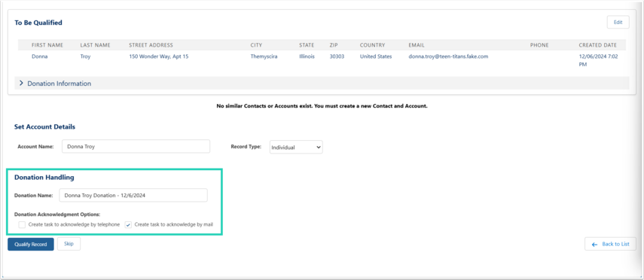Viewport: 644px width, 280px height.
Task: Open the Record Type dropdown
Action: click(296, 147)
